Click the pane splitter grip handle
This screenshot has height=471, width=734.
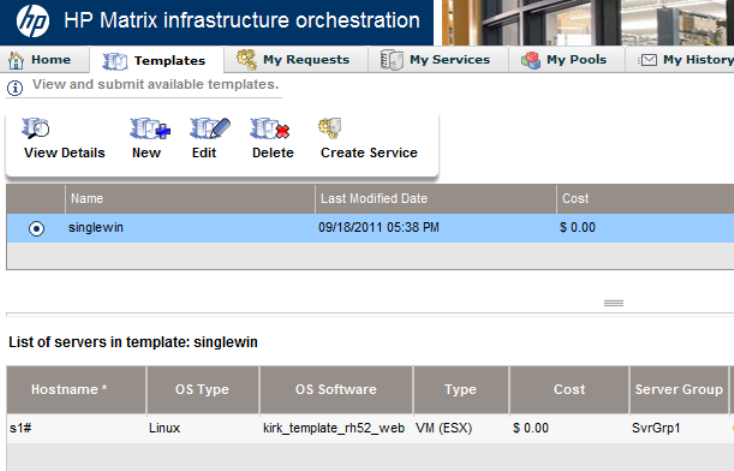(x=614, y=302)
